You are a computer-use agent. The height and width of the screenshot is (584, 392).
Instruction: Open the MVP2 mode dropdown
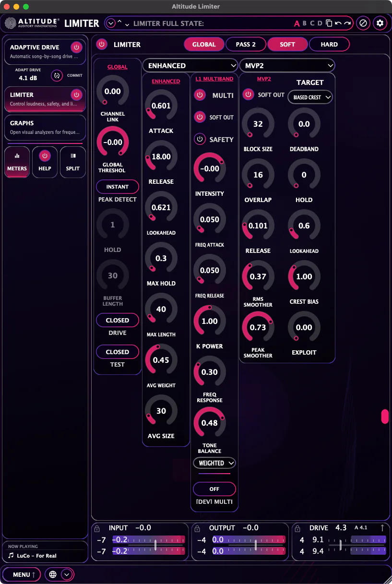(287, 65)
